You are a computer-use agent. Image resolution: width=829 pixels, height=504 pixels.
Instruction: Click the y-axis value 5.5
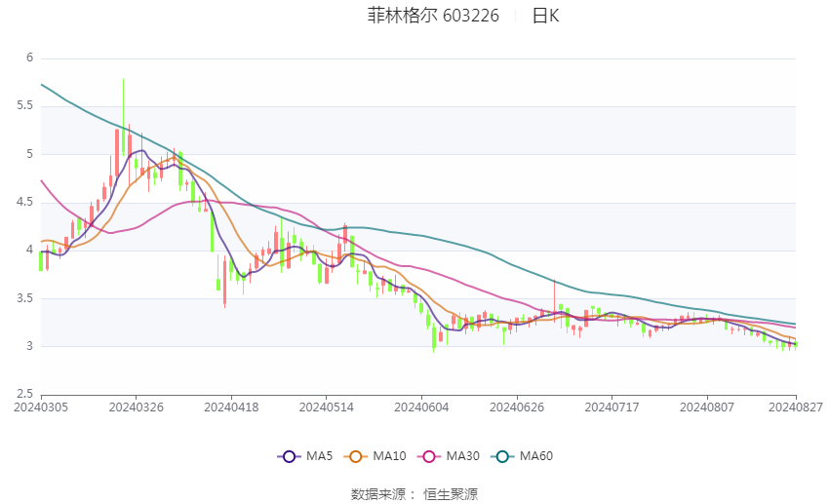coord(24,105)
